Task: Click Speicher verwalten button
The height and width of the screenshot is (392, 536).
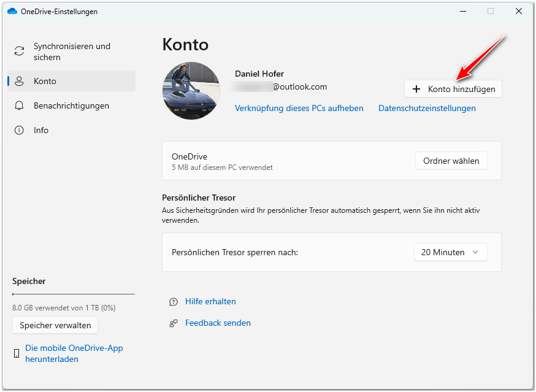Action: tap(55, 325)
